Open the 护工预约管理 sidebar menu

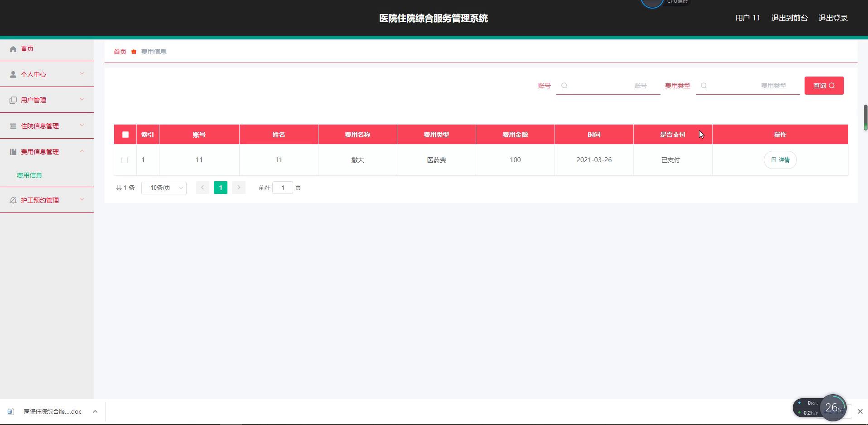click(x=47, y=200)
